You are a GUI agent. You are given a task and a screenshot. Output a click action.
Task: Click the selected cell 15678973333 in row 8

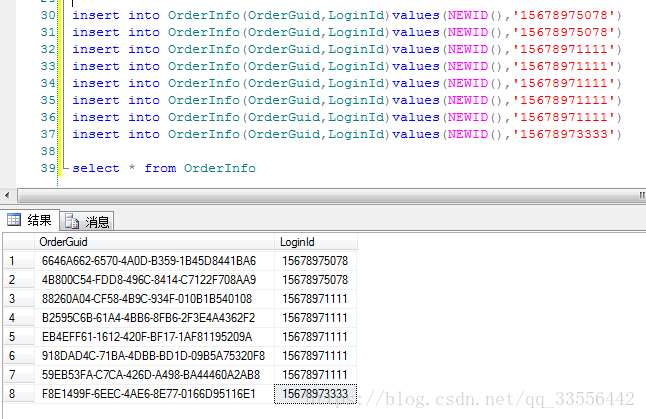click(316, 394)
